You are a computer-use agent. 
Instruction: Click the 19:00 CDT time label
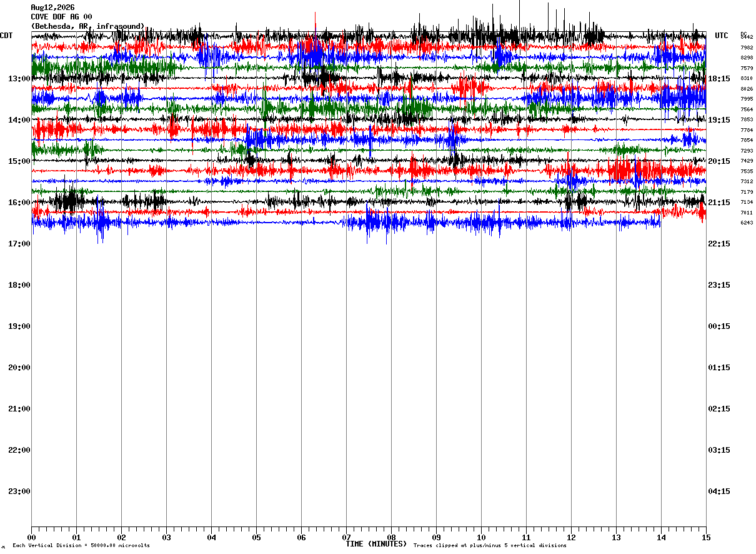19,326
